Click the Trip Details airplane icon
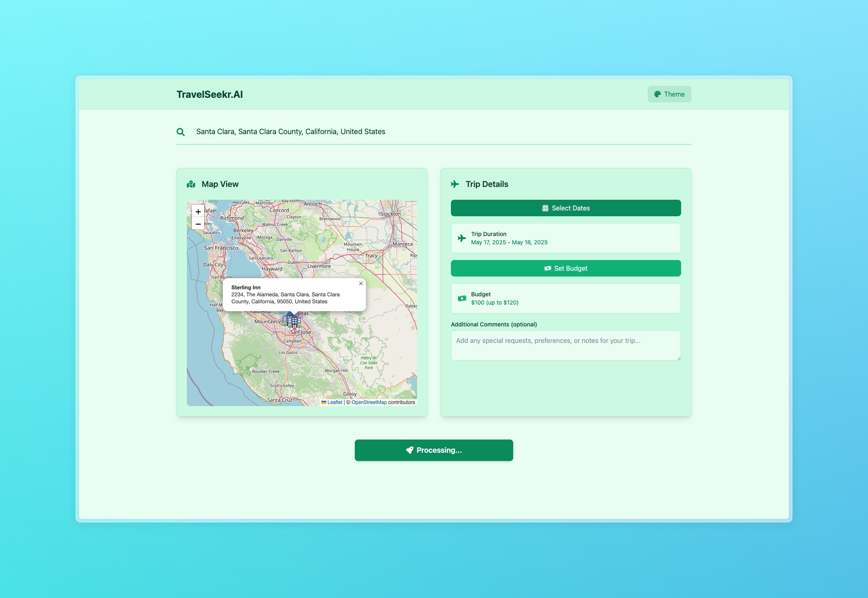This screenshot has width=868, height=598. [x=455, y=184]
